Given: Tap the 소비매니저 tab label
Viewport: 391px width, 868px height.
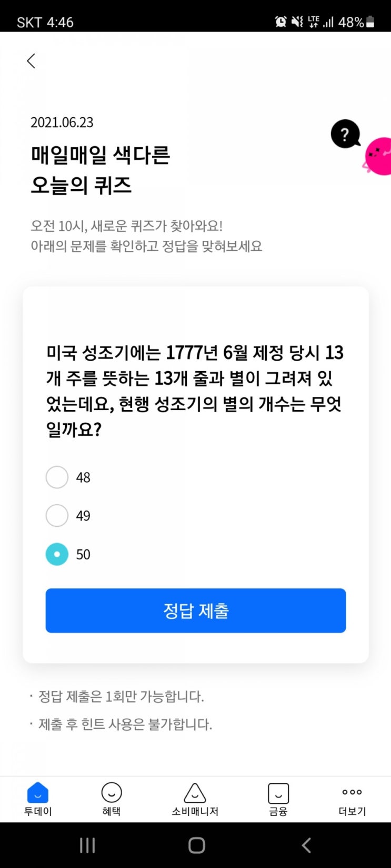Looking at the screenshot, I should (x=195, y=812).
